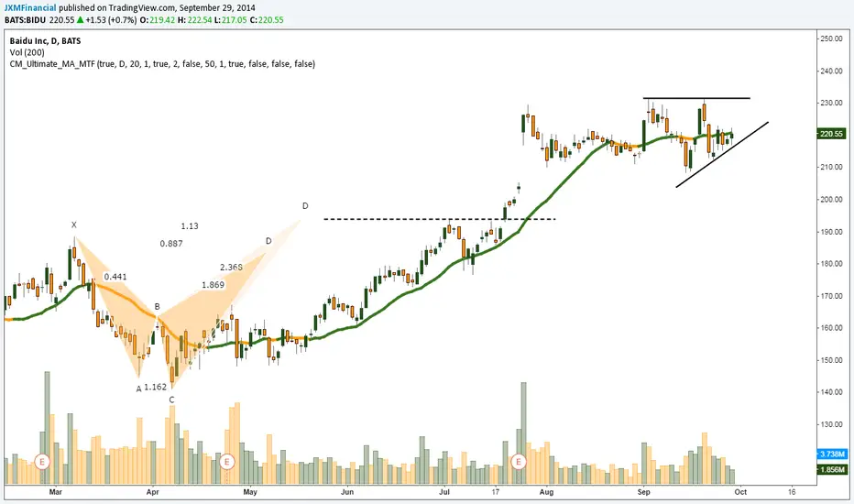Click the C:220.55 close value
This screenshot has width=854, height=504.
[267, 20]
